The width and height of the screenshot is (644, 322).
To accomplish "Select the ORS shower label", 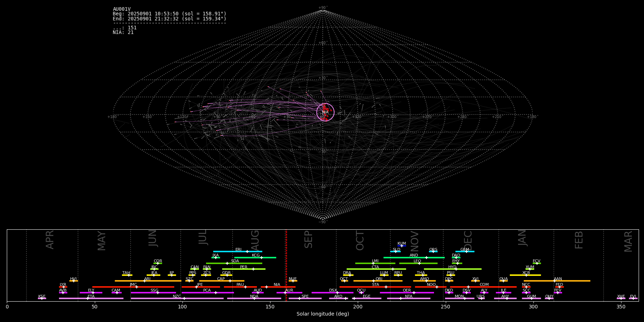I will [433, 249].
